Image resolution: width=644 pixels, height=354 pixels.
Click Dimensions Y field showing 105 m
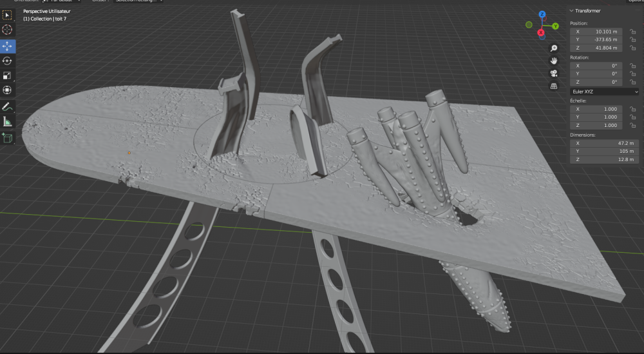point(604,152)
